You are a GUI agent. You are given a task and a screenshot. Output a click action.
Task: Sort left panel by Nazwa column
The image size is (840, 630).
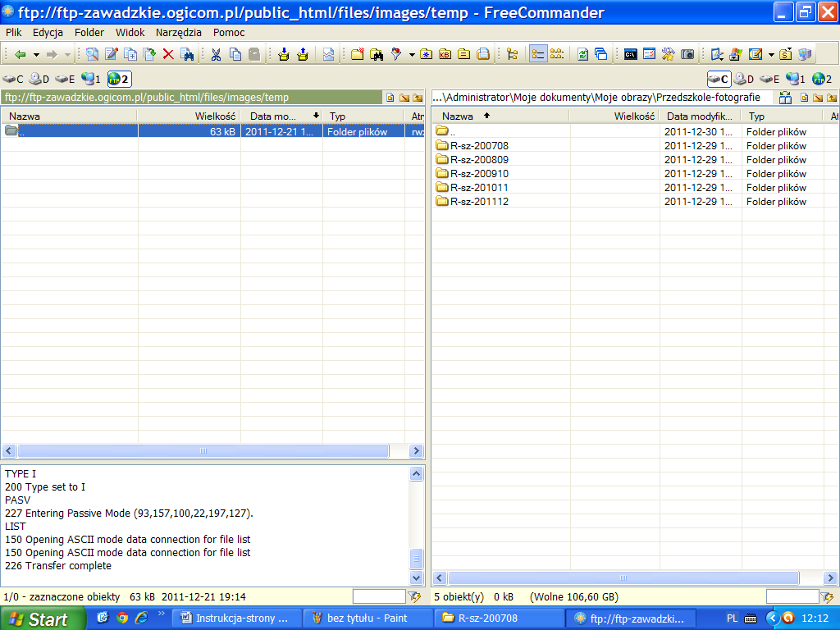69,116
